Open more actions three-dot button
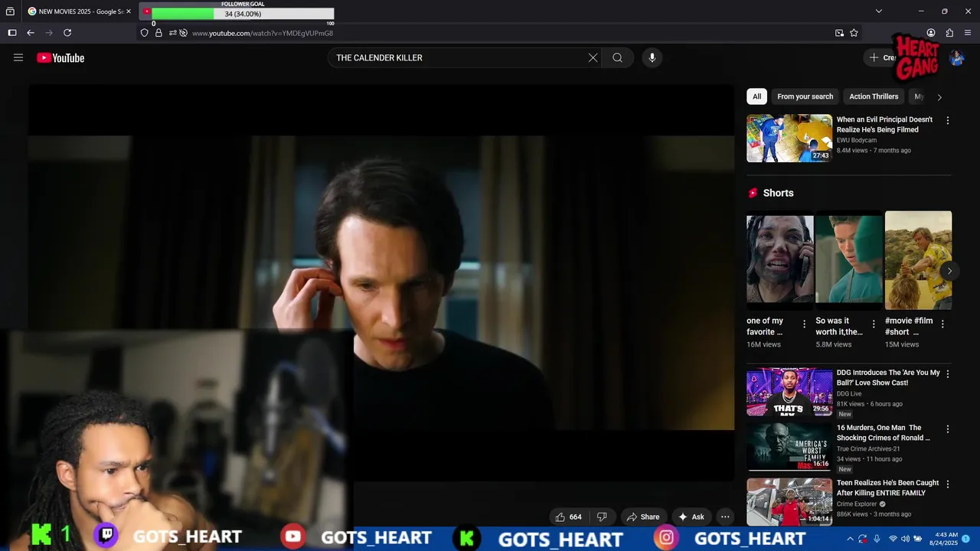The height and width of the screenshot is (551, 980). (725, 517)
